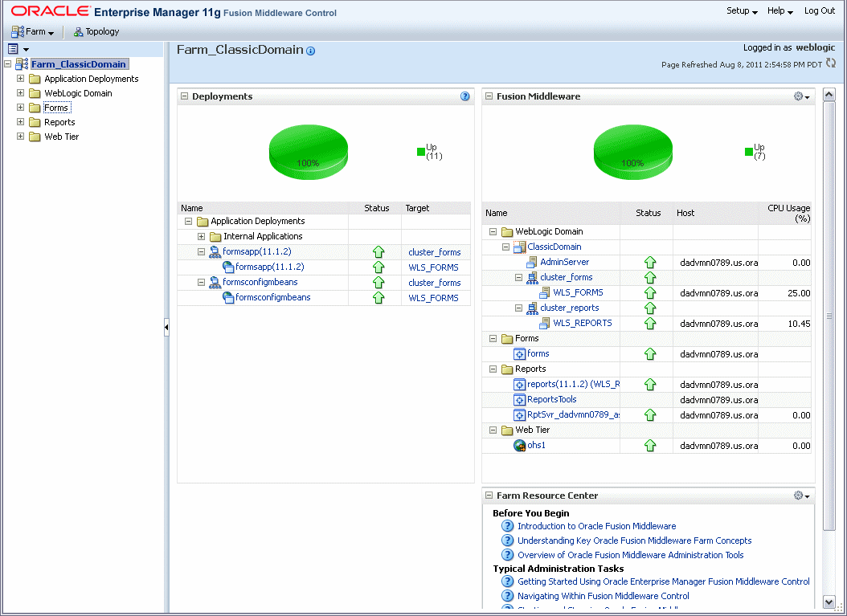The height and width of the screenshot is (616, 847).
Task: Open Deployments panel help icon
Action: 464,96
